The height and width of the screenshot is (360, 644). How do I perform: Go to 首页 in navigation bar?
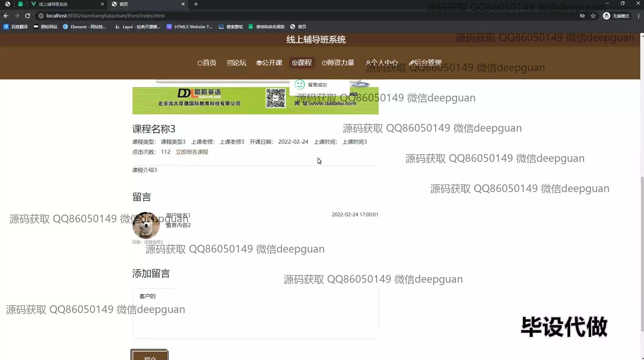coord(207,63)
